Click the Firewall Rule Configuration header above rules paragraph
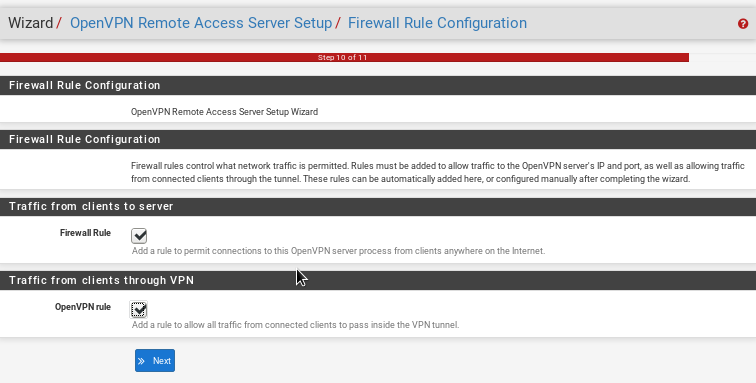 378,139
